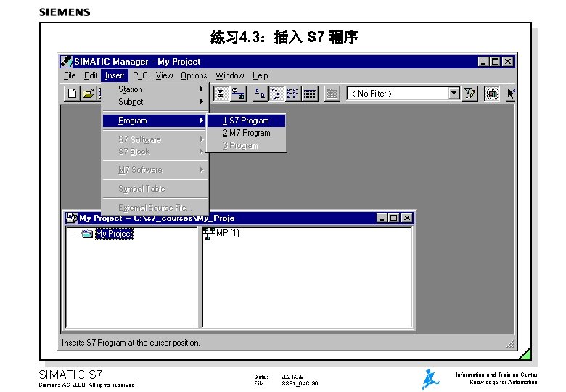Open the PLC menu
Viewport: 566px width, 392px height.
coord(140,75)
